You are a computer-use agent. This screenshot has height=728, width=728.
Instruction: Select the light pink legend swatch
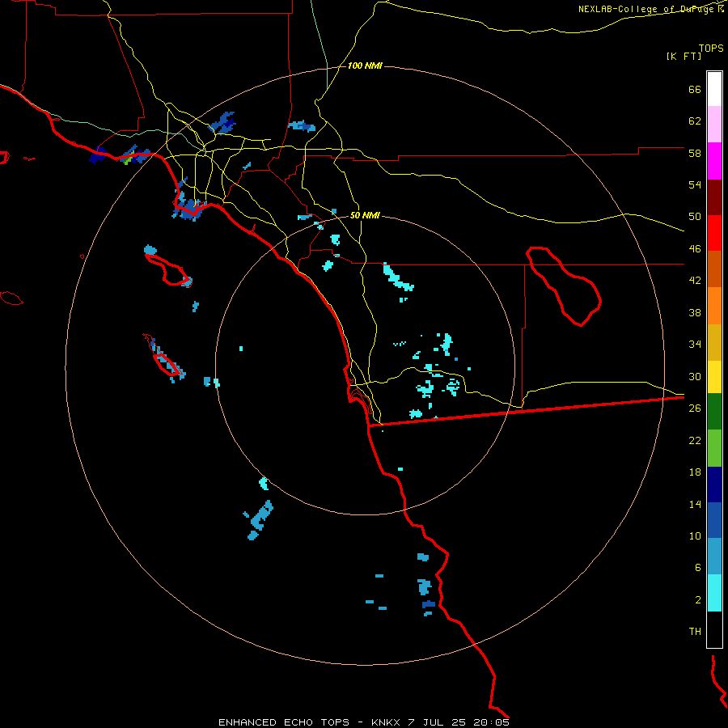(x=714, y=124)
